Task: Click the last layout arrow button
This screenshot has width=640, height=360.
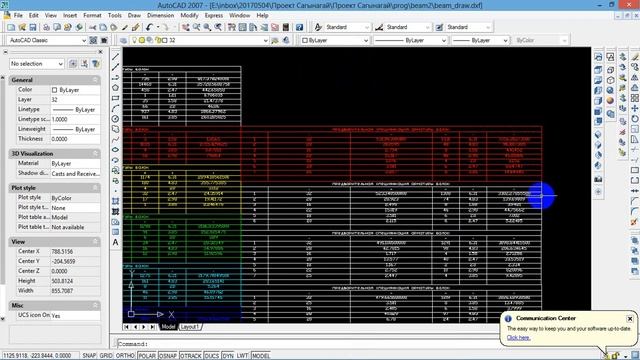Action: click(152, 327)
